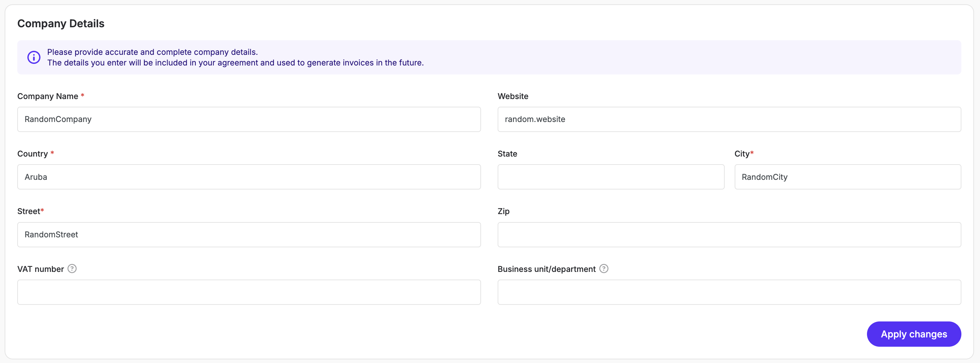Click the Apply changes button

[914, 334]
